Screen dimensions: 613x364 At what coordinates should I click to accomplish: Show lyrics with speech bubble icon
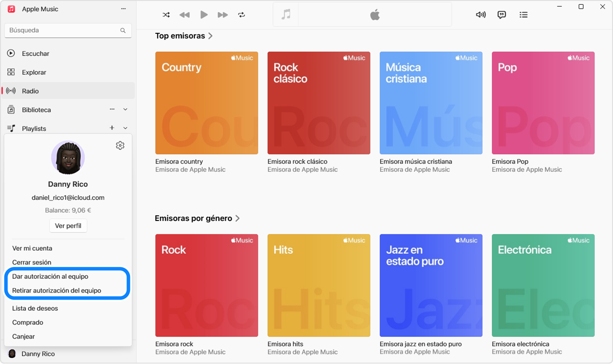tap(502, 15)
